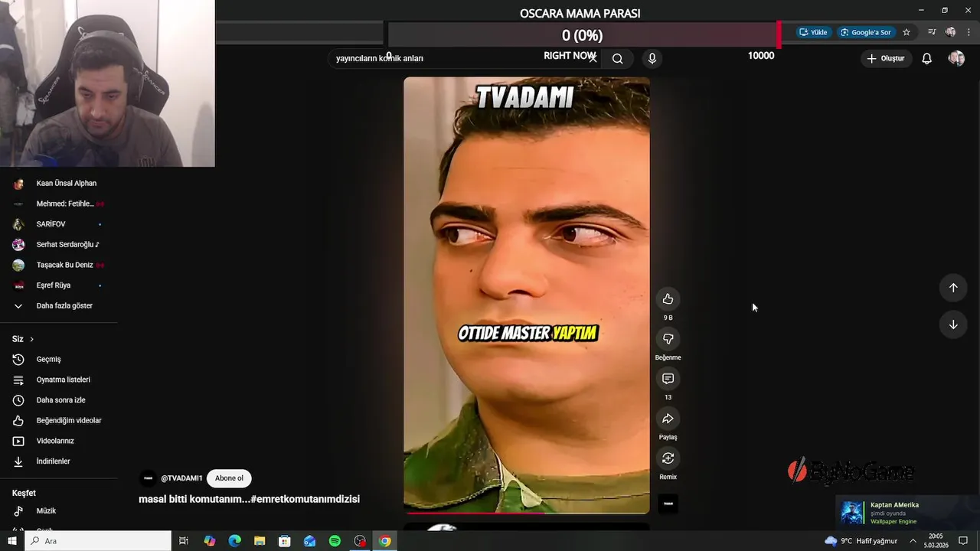Viewport: 980px width, 551px height.
Task: Run YouTube search with magnifier icon
Action: click(618, 58)
